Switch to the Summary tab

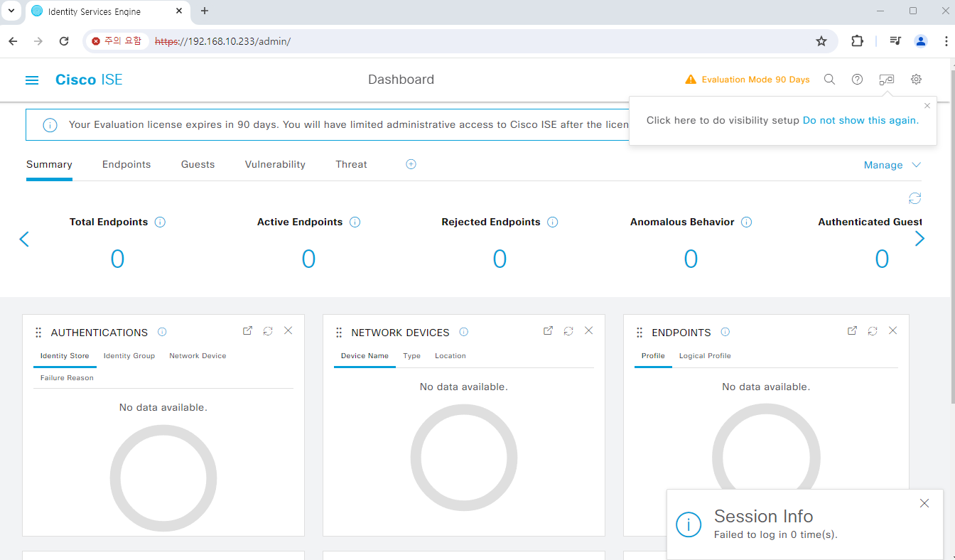[49, 164]
